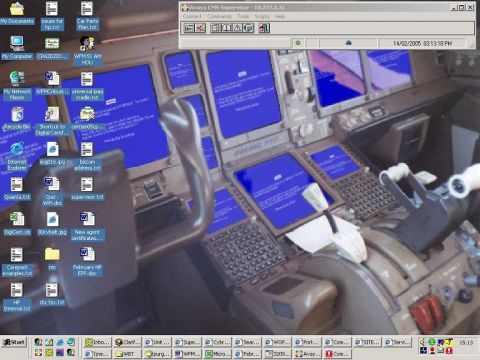Switch to the 'SITE...' taskbar button
Image resolution: width=480 pixels, height=360 pixels.
tap(367, 342)
